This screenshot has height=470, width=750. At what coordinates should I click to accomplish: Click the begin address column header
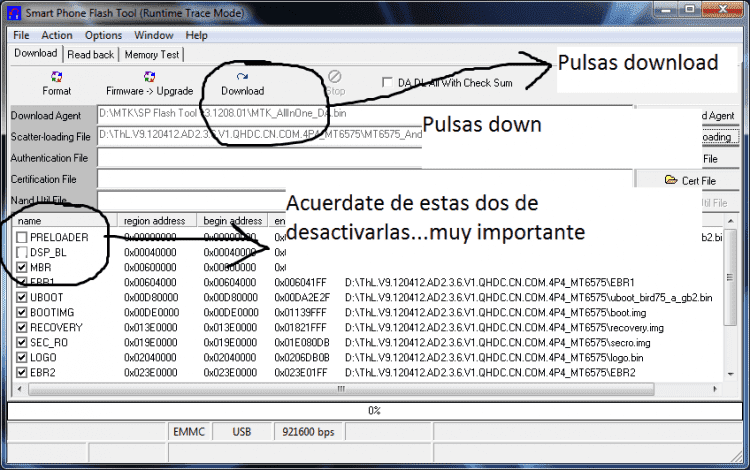tap(232, 220)
